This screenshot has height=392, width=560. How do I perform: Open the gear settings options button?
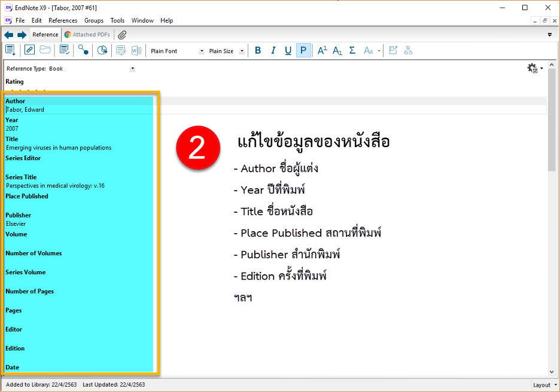click(x=534, y=69)
